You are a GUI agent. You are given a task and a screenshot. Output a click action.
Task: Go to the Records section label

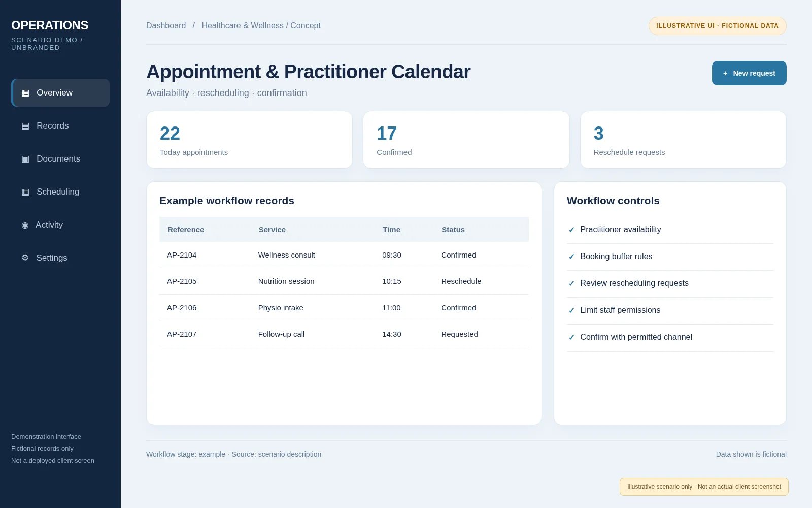(52, 126)
